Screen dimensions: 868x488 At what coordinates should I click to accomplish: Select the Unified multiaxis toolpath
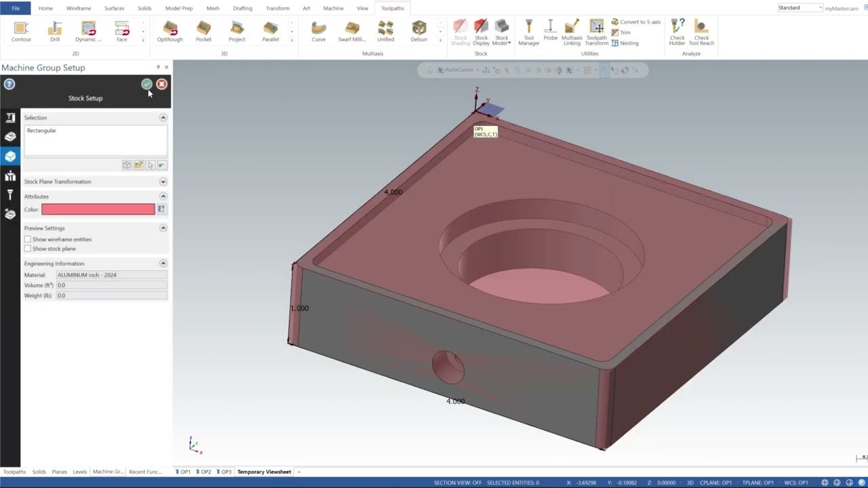[386, 31]
